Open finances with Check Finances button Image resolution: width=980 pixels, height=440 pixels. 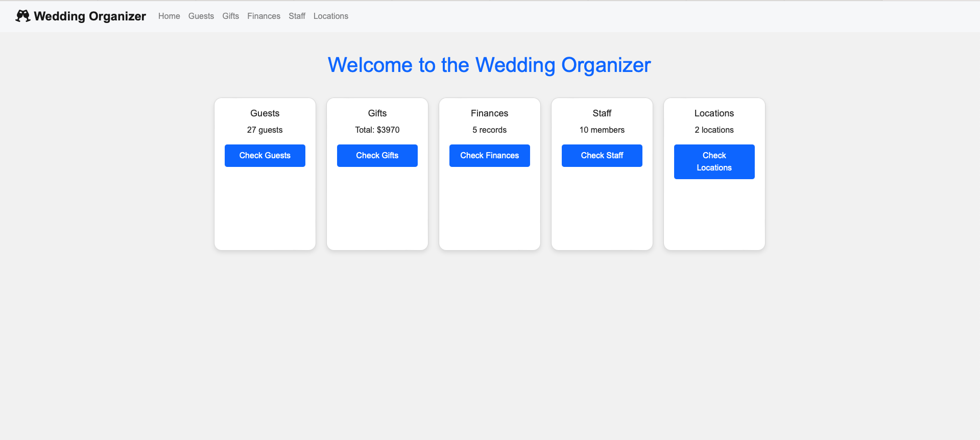click(x=489, y=156)
